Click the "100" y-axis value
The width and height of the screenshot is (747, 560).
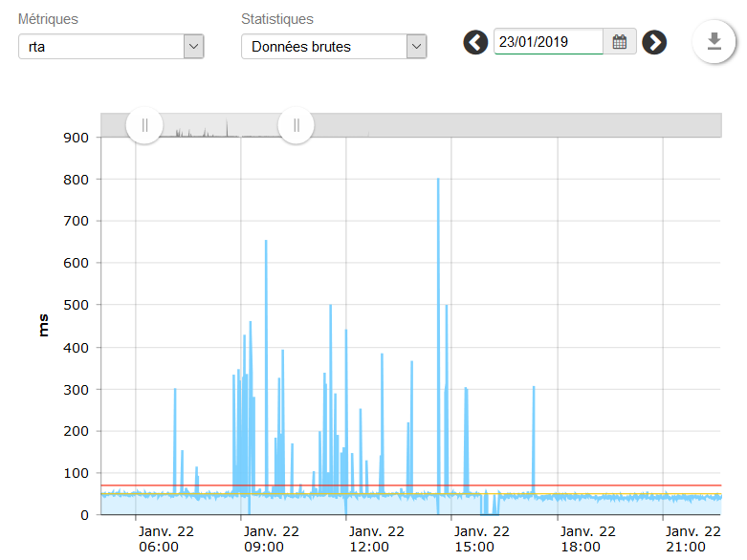[76, 473]
